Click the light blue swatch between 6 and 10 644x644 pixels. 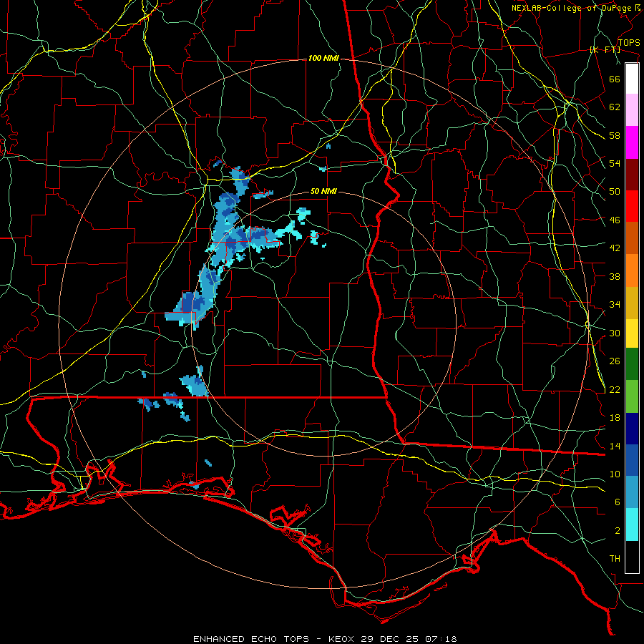[632, 492]
